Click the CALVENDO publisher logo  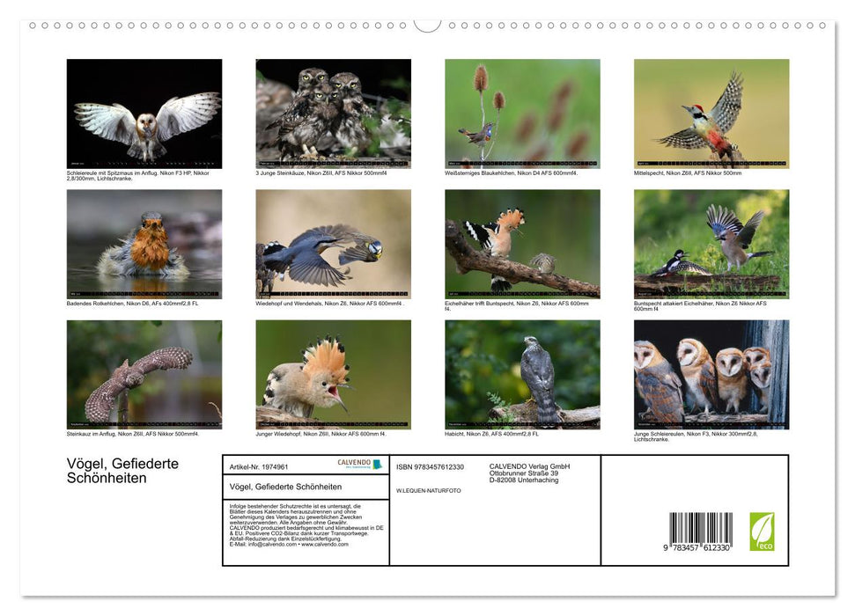point(352,462)
